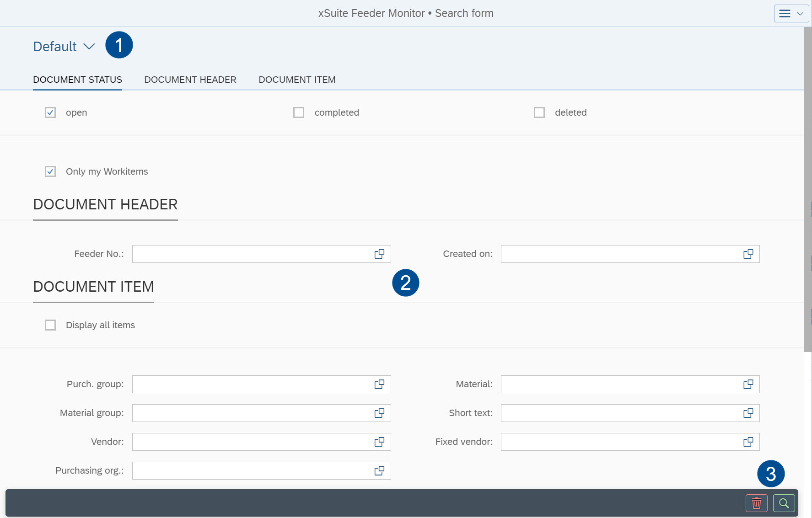Open the hamburger menu dropdown at top right
Image resolution: width=812 pixels, height=518 pixels.
[791, 14]
